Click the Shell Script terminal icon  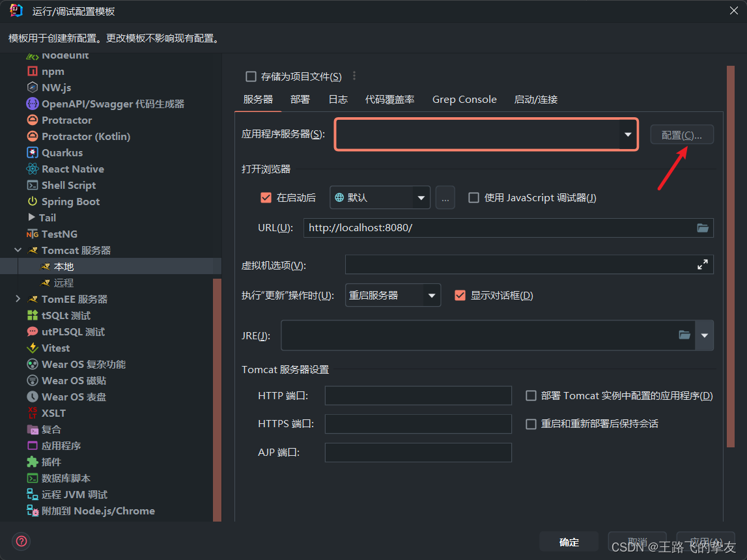click(33, 185)
